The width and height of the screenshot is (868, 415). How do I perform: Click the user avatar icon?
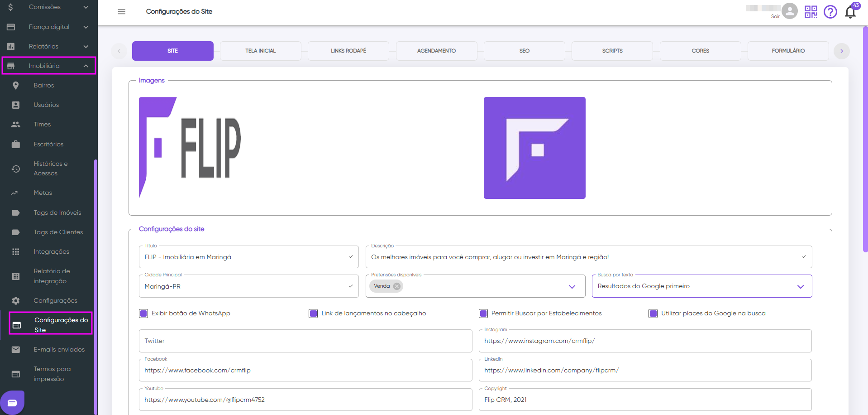[790, 11]
